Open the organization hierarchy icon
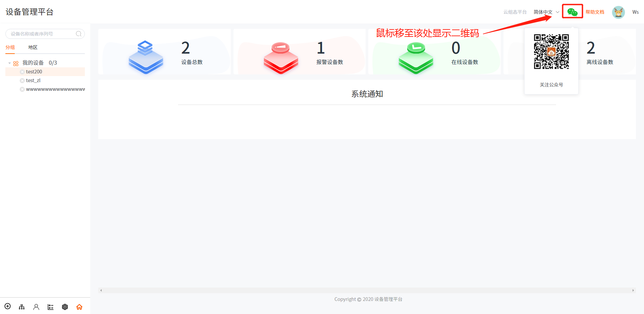This screenshot has height=314, width=644. [x=22, y=307]
